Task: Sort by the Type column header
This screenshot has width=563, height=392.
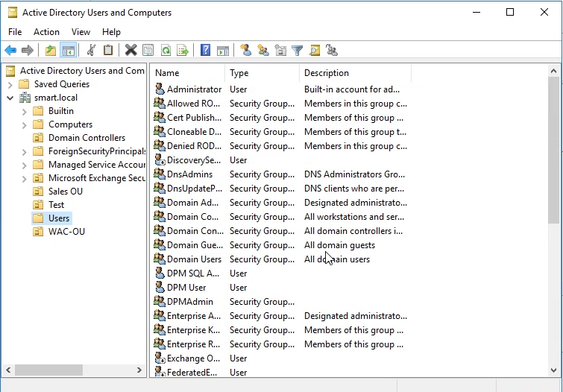Action: tap(262, 73)
